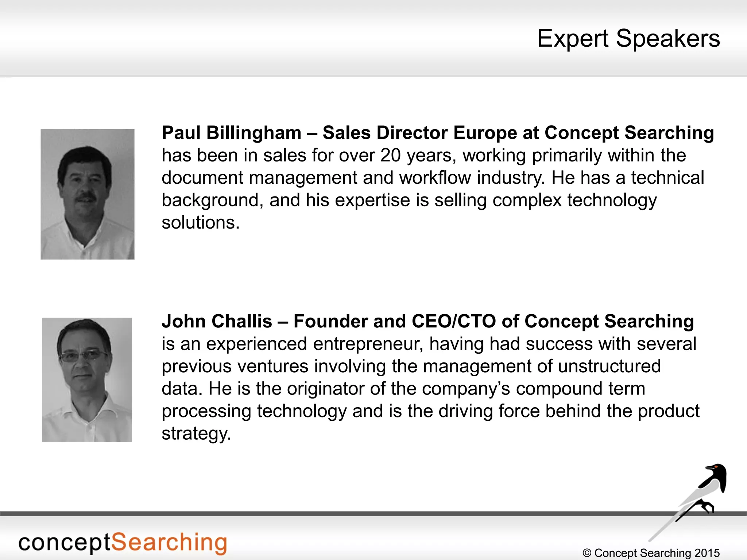Click the word "strategy." ending John's bio
747x560 pixels.
click(x=196, y=433)
